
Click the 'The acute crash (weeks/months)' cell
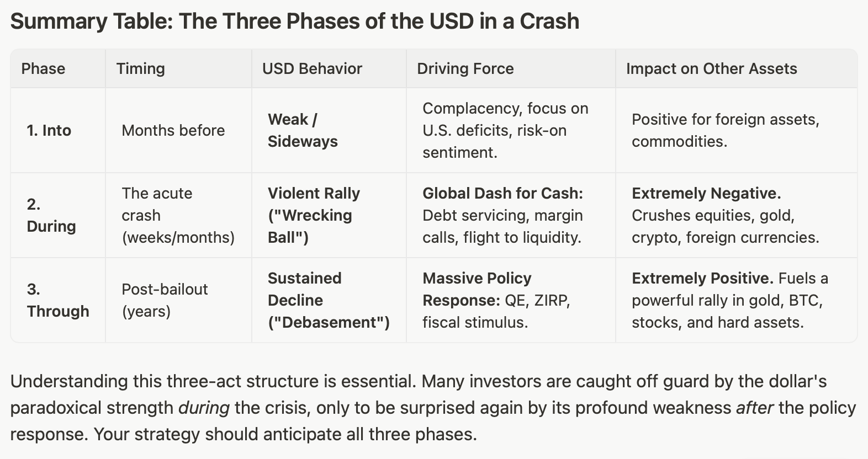[x=178, y=215]
